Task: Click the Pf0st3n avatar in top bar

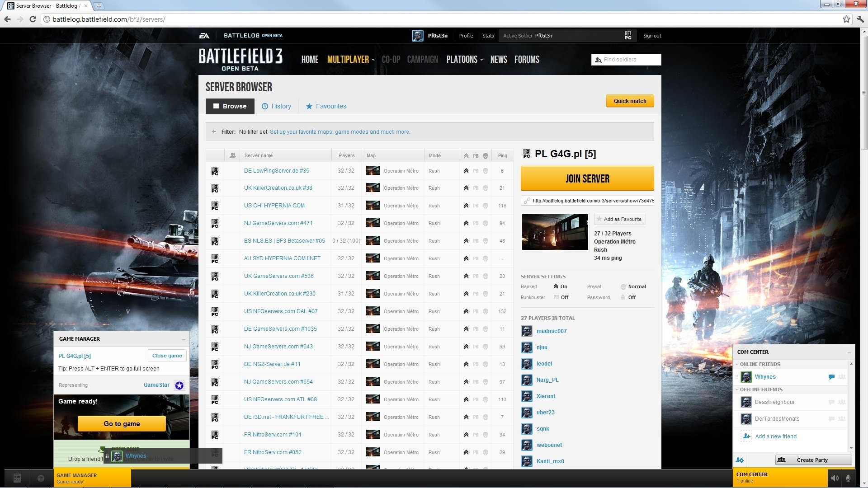Action: click(x=418, y=36)
